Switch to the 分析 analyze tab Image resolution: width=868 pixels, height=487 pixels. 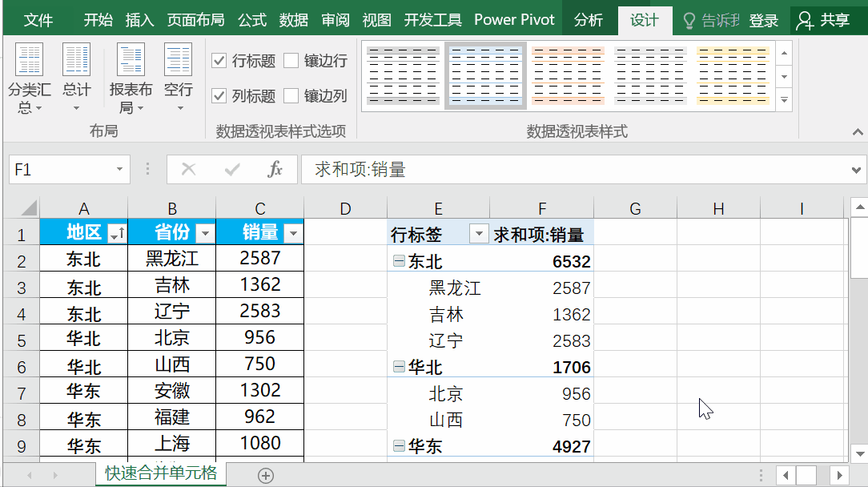click(x=588, y=21)
